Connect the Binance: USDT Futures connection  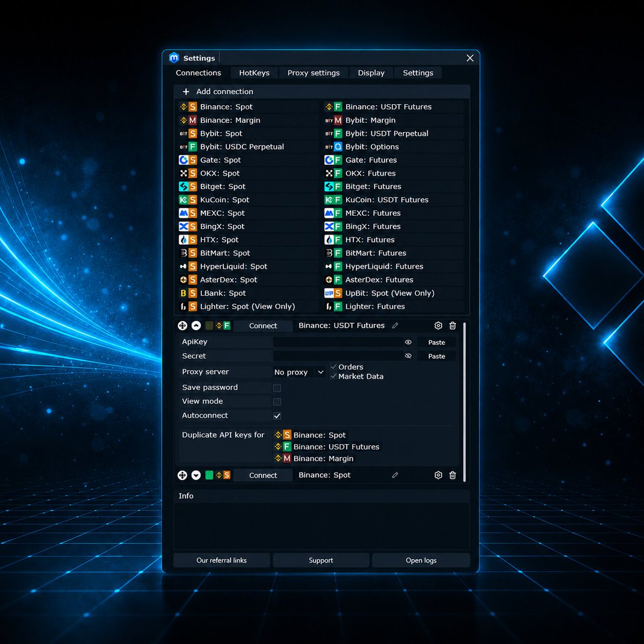click(263, 326)
